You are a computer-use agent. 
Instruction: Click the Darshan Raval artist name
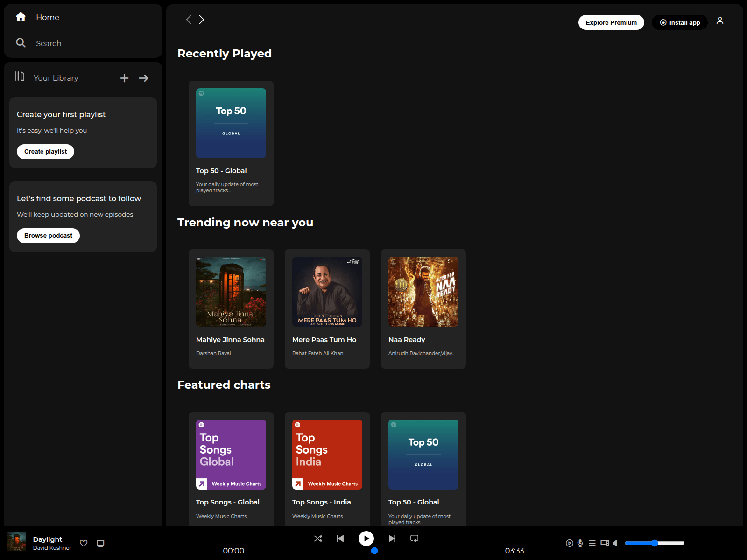[x=213, y=353]
